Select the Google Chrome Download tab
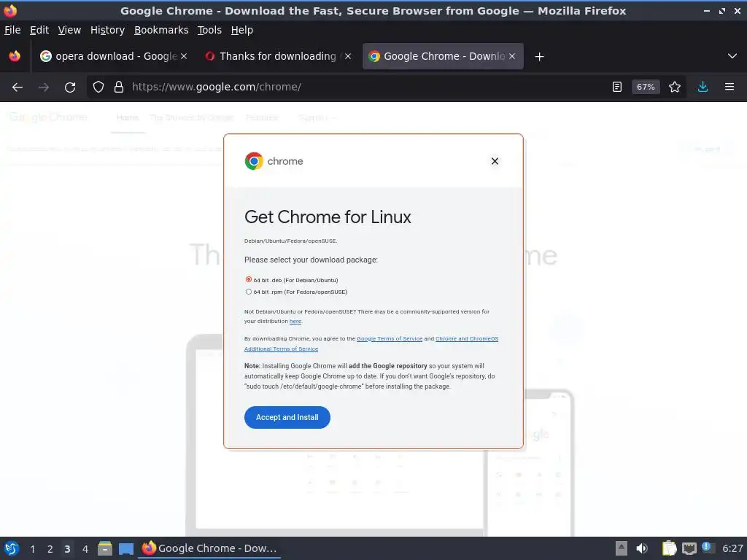 pyautogui.click(x=443, y=56)
